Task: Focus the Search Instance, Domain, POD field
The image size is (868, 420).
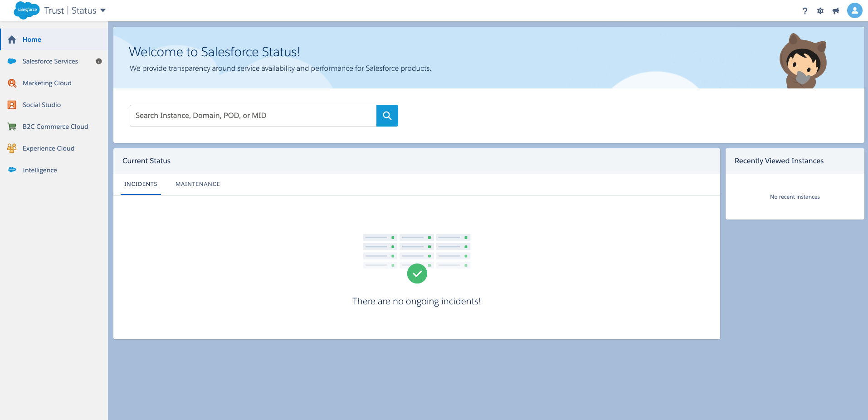Action: click(253, 116)
